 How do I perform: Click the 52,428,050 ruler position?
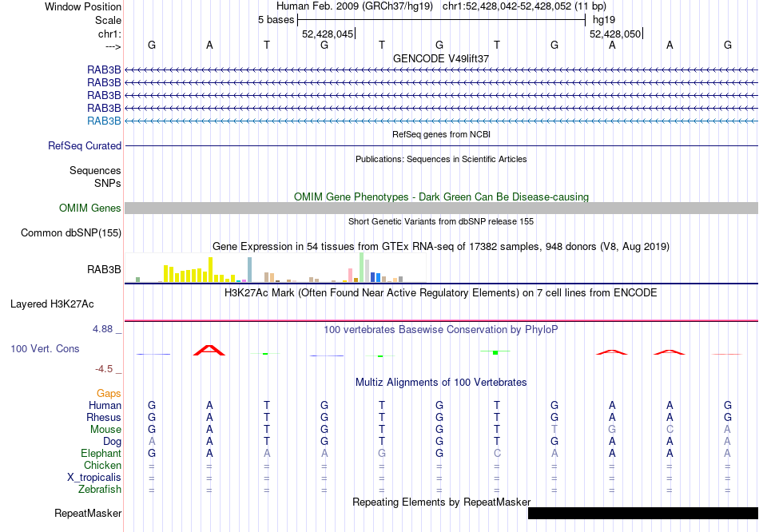[x=615, y=34]
